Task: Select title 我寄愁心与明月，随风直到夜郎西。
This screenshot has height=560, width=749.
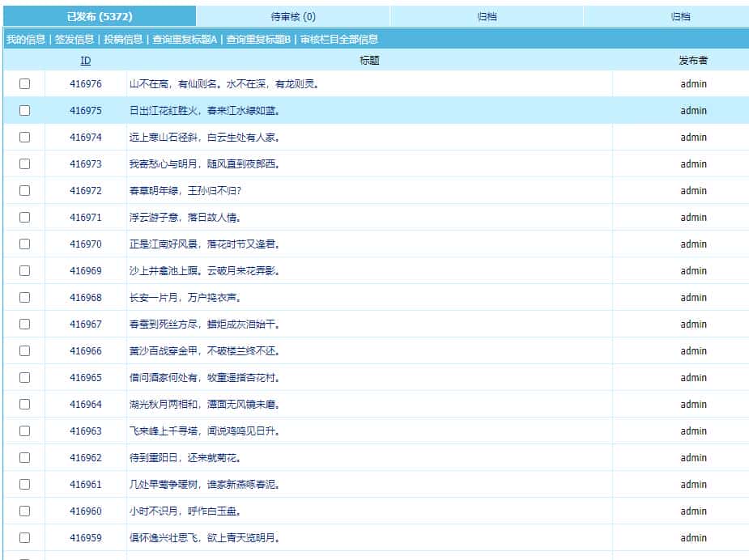Action: (x=204, y=164)
